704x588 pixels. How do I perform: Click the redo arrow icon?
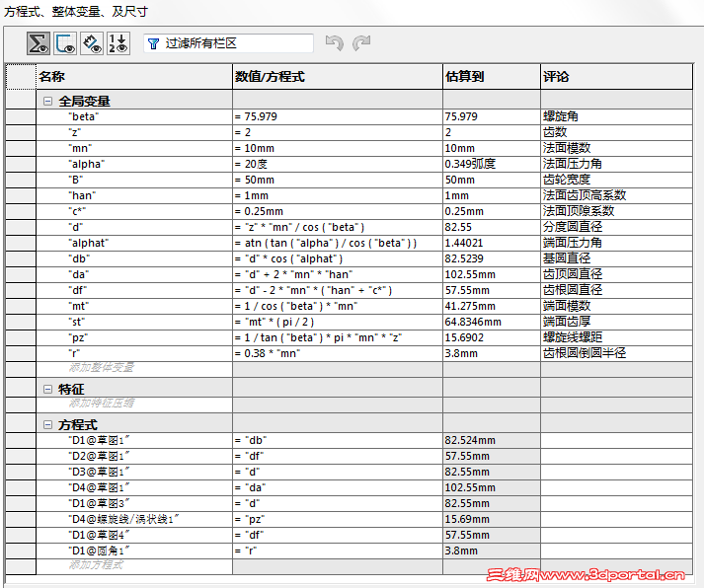point(361,43)
